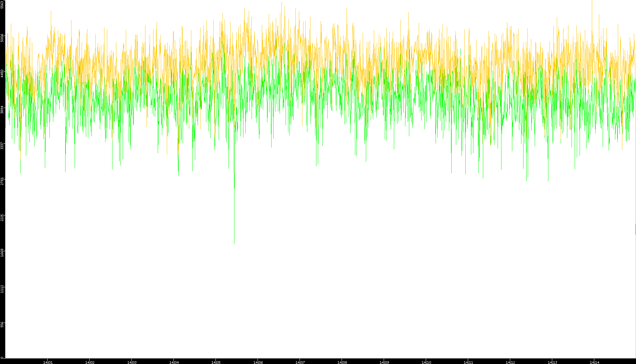Select the 5006 value axis label
The height and width of the screenshot is (364, 636).
tap(2, 38)
